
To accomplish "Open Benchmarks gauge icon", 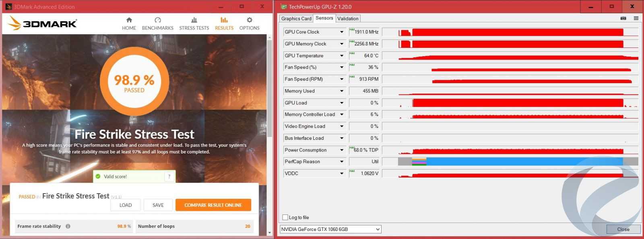I will pyautogui.click(x=157, y=20).
